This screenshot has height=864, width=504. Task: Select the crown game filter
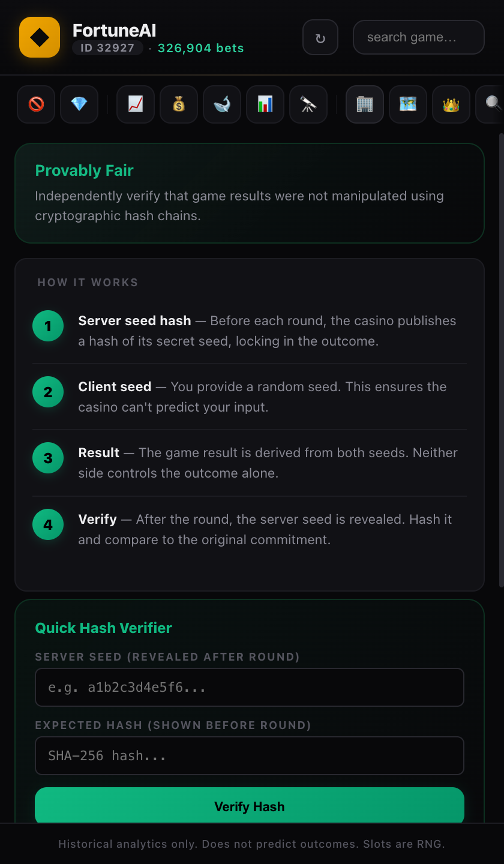[x=451, y=104]
